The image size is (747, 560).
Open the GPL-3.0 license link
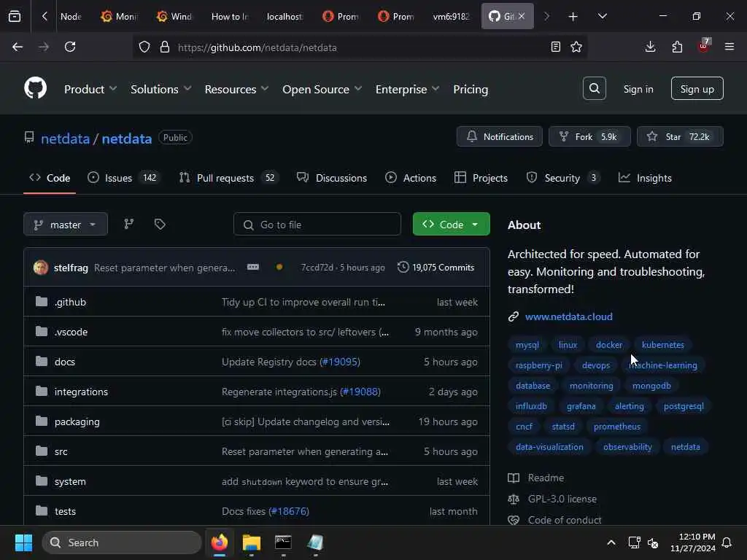click(562, 499)
